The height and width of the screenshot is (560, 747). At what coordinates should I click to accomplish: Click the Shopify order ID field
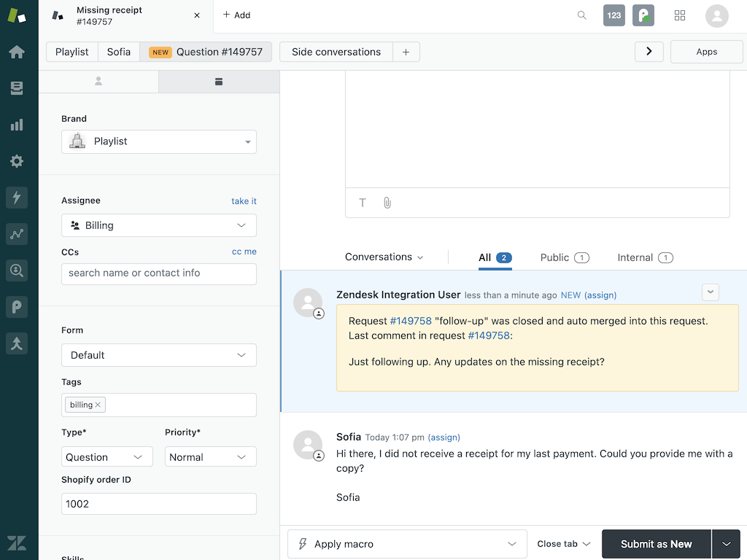[x=158, y=504]
